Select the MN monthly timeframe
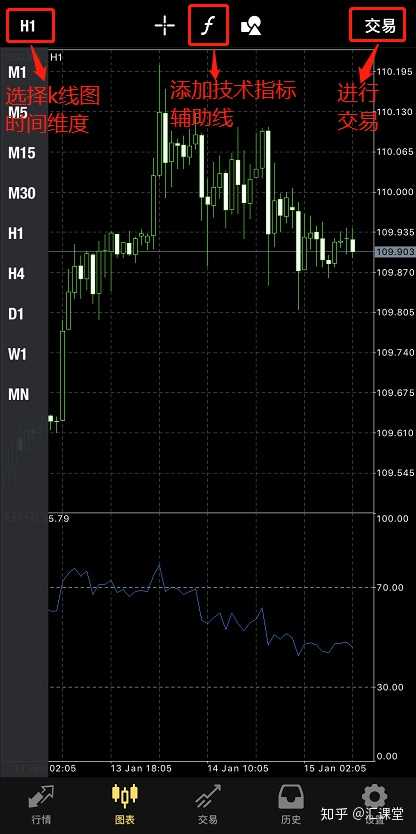 (x=19, y=395)
